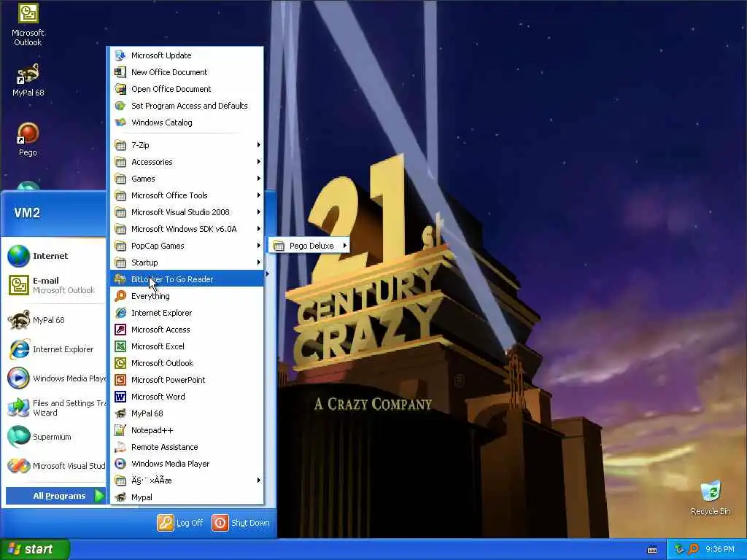Click the Windows Catalog icon
The height and width of the screenshot is (560, 747).
click(x=120, y=122)
